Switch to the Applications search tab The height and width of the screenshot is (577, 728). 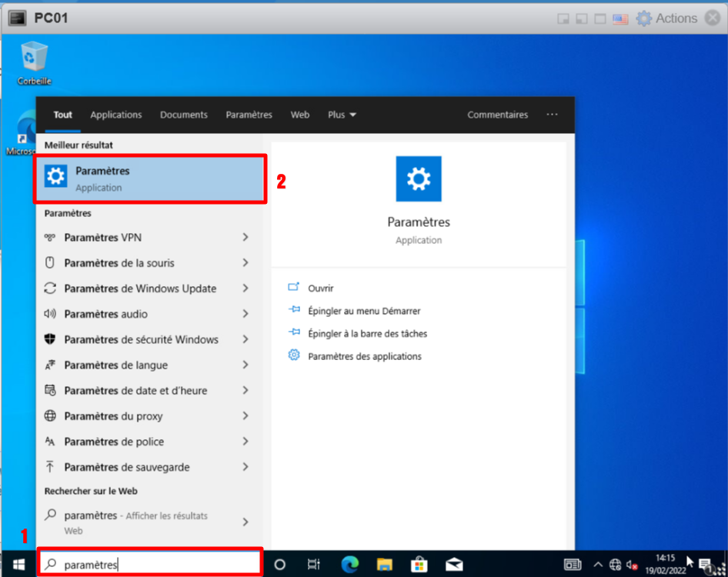(x=116, y=115)
